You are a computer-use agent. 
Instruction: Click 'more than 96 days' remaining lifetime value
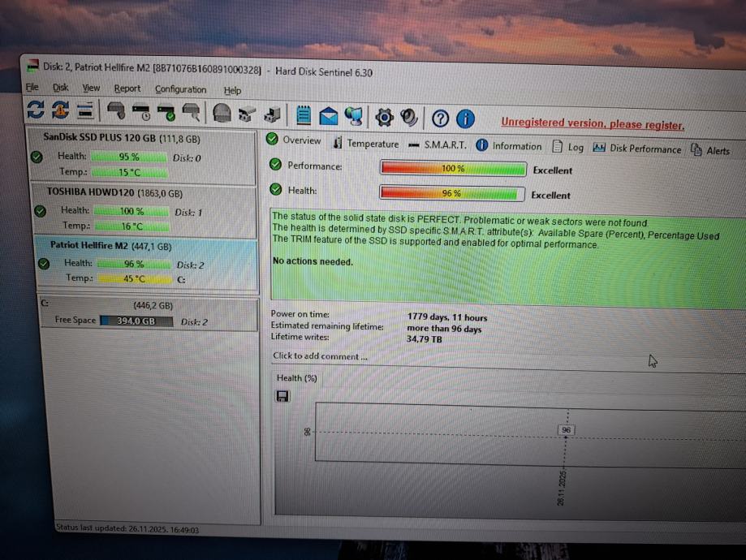click(x=444, y=329)
